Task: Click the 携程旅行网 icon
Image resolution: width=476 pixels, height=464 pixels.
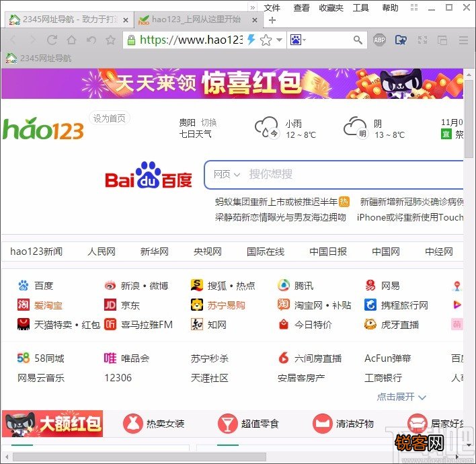Action: (370, 305)
